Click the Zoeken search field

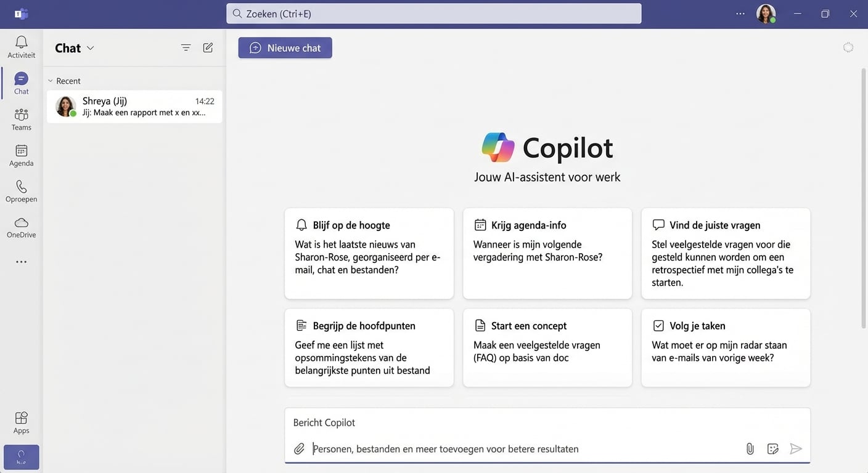(433, 13)
